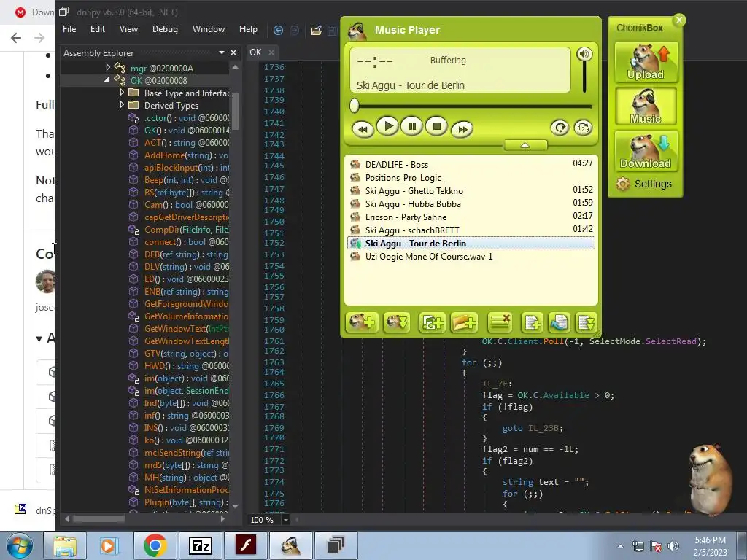This screenshot has height=560, width=747.
Task: Open Flash Player from taskbar
Action: pos(245,545)
